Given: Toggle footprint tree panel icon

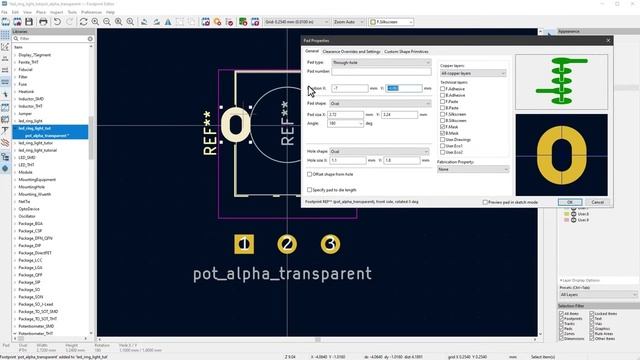Looking at the screenshot, I should 5,157.
